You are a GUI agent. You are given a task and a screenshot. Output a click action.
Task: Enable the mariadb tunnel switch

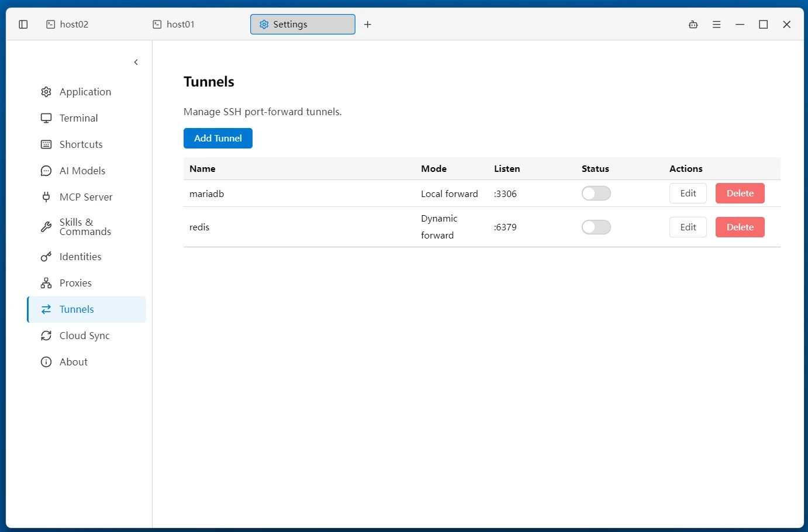pyautogui.click(x=596, y=194)
